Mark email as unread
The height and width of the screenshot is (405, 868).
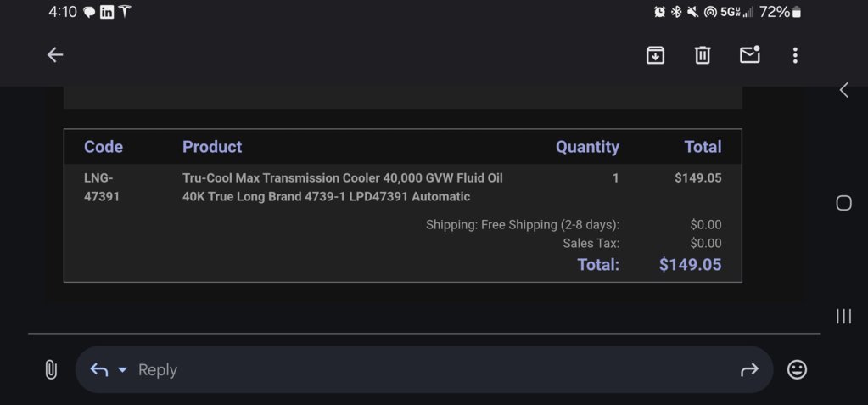[x=749, y=55]
